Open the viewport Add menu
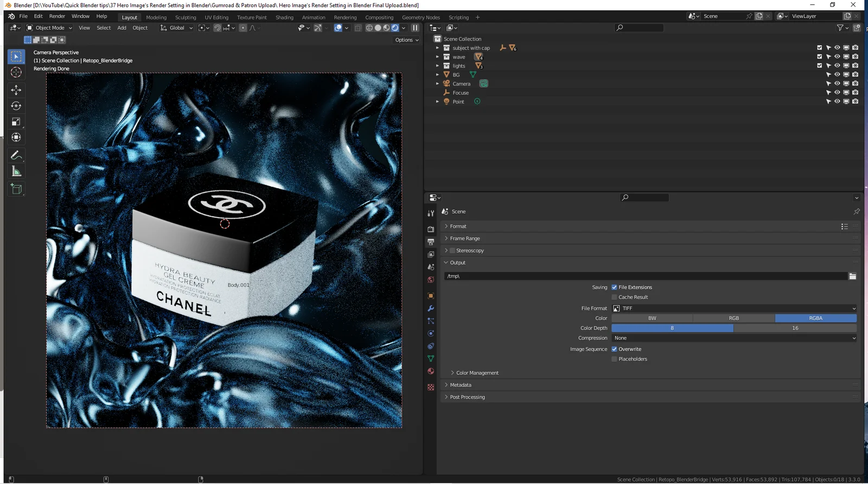 [x=122, y=28]
